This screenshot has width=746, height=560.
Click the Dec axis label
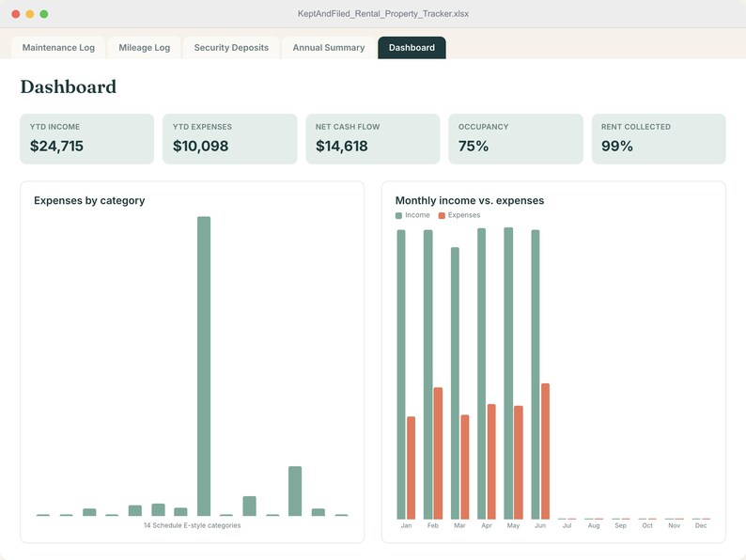pyautogui.click(x=701, y=526)
